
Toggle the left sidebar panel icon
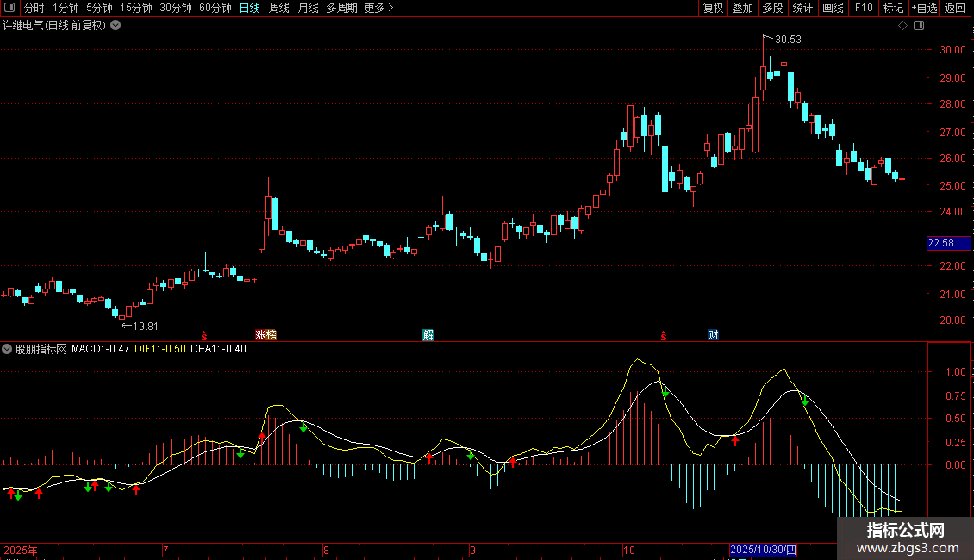[9, 8]
